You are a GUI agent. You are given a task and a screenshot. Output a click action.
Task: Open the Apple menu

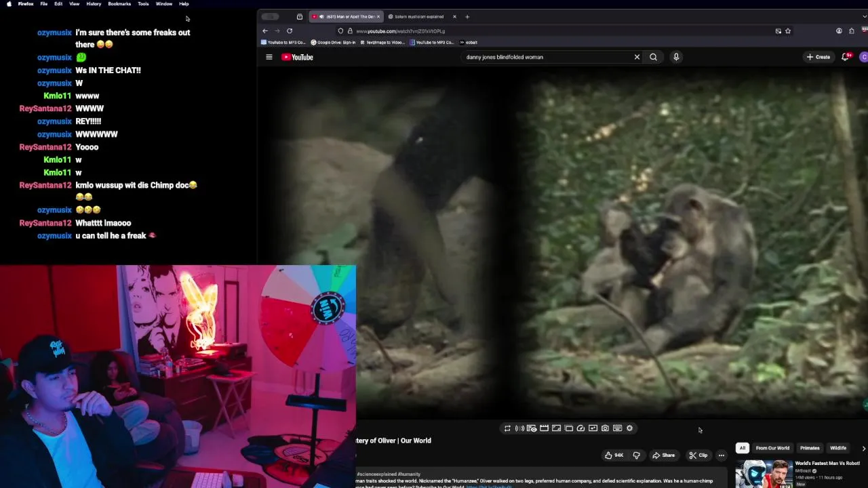pos(9,4)
